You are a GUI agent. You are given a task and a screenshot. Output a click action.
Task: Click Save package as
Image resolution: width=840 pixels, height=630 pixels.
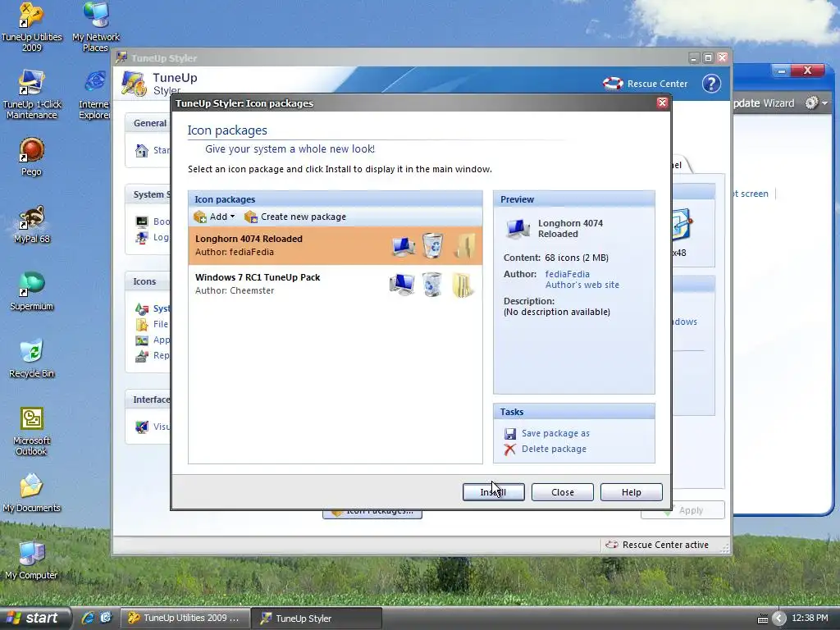555,433
